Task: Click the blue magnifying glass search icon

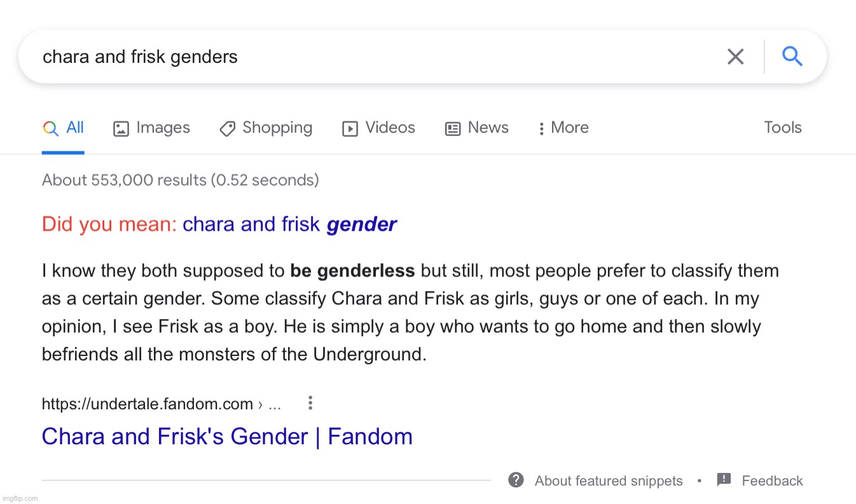Action: [x=792, y=57]
